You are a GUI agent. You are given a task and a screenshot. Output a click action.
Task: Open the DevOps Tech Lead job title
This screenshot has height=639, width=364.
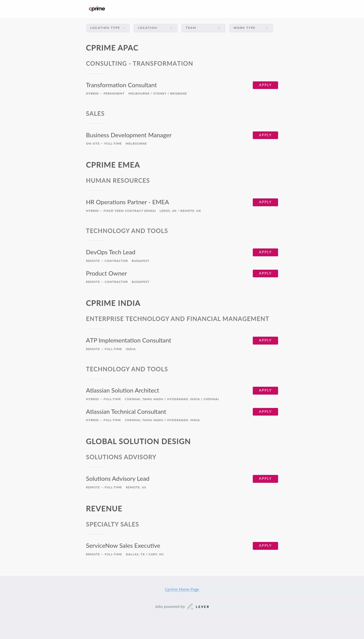[x=110, y=252]
